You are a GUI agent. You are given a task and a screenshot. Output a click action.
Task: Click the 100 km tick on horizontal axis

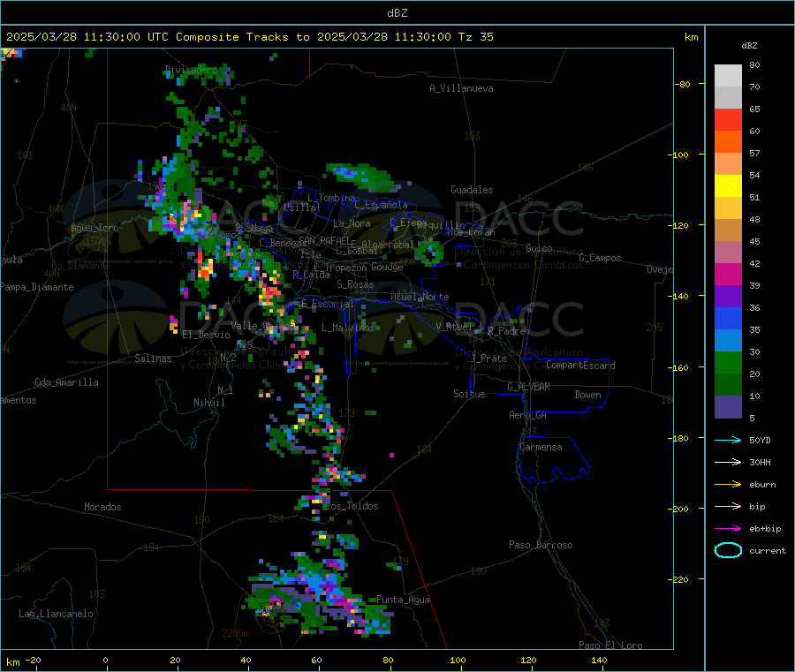pyautogui.click(x=458, y=660)
